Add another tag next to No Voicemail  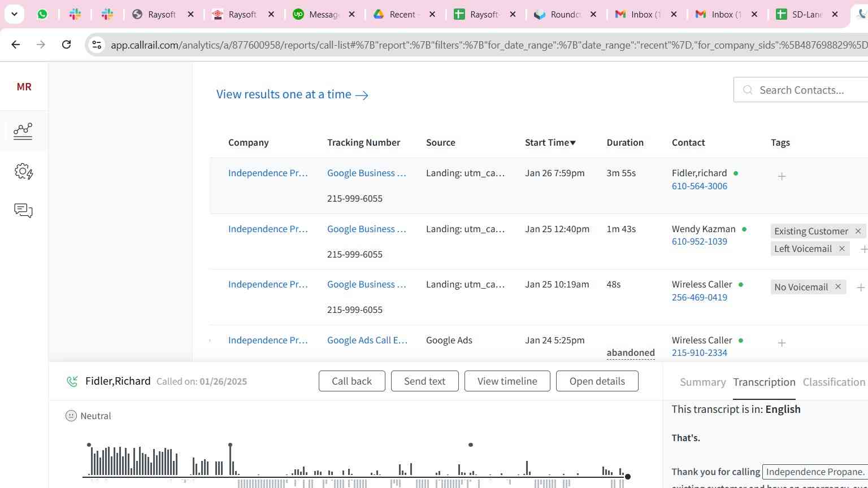click(860, 287)
